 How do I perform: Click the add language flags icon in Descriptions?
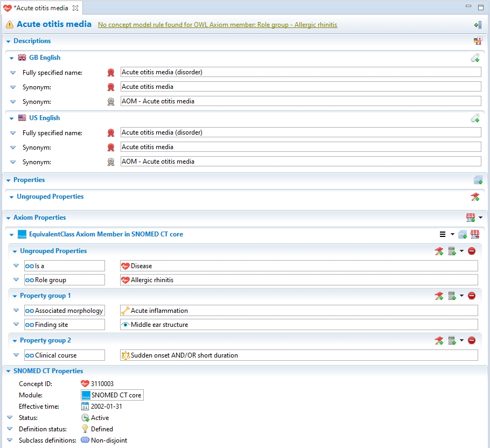pyautogui.click(x=477, y=41)
